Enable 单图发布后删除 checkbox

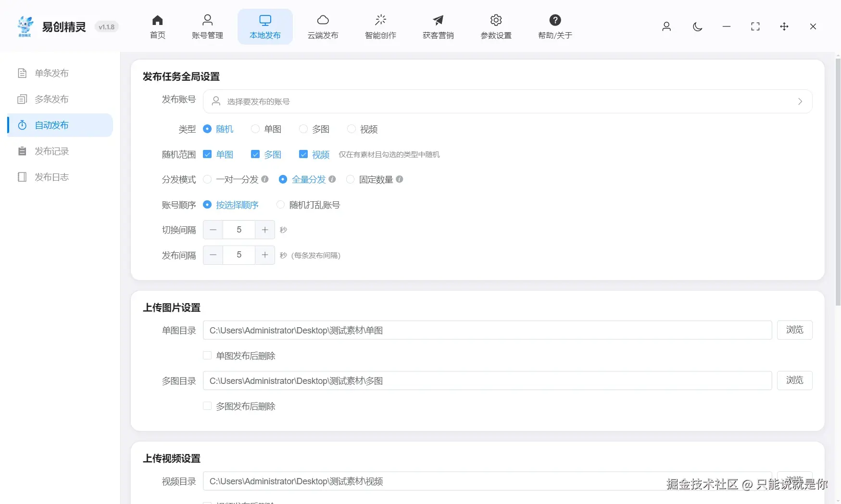point(207,356)
